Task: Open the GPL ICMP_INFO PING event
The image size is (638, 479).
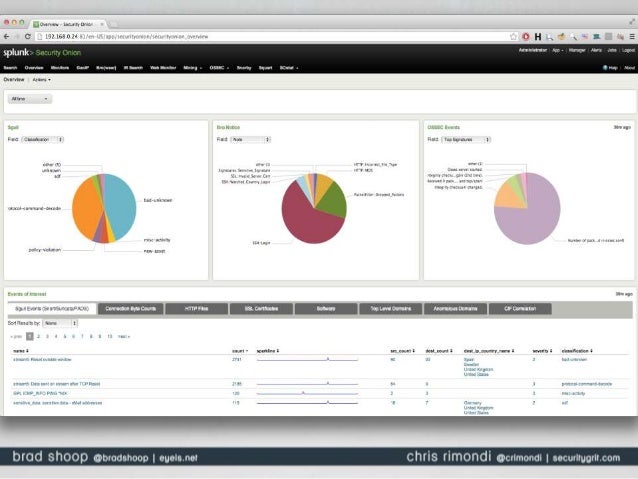Action: click(x=40, y=394)
